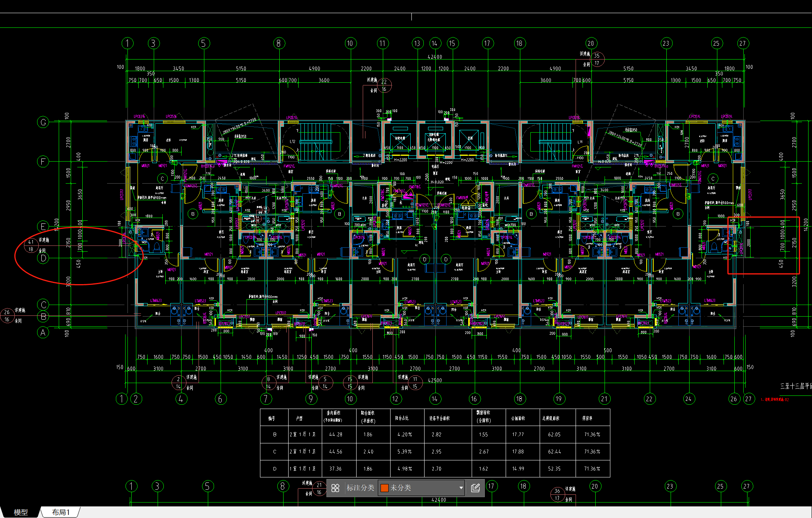The width and height of the screenshot is (812, 518).
Task: Click drawing title 三至十三层平
Action: click(x=796, y=386)
